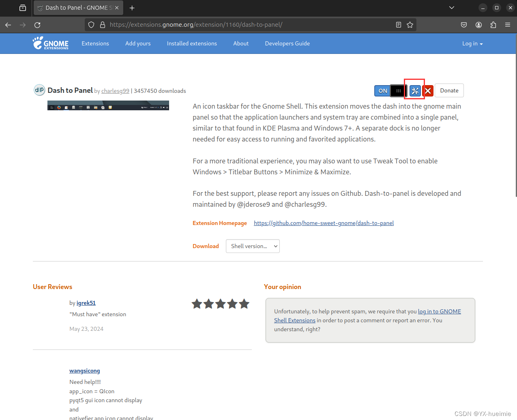
Task: Open the About page
Action: (241, 43)
